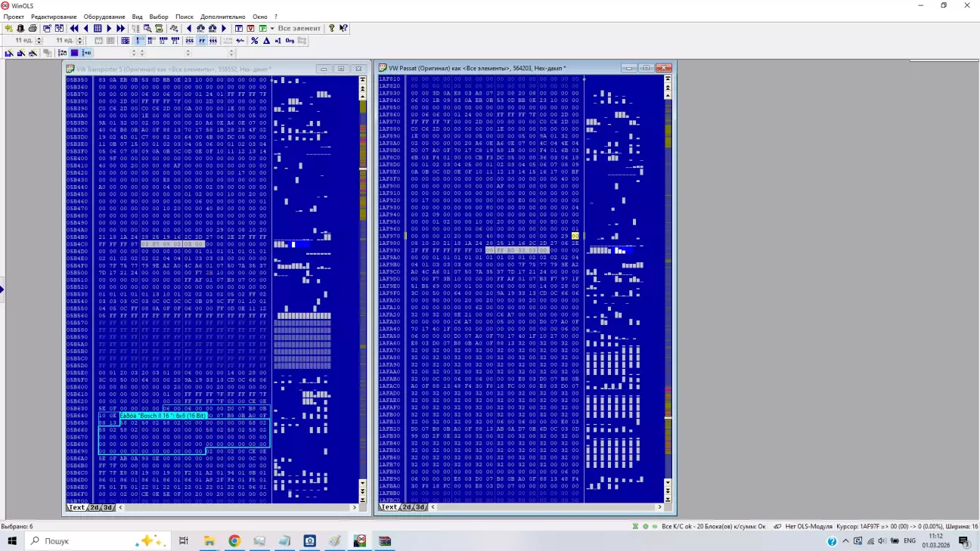Click the first columns count spinner arrows

pos(40,41)
